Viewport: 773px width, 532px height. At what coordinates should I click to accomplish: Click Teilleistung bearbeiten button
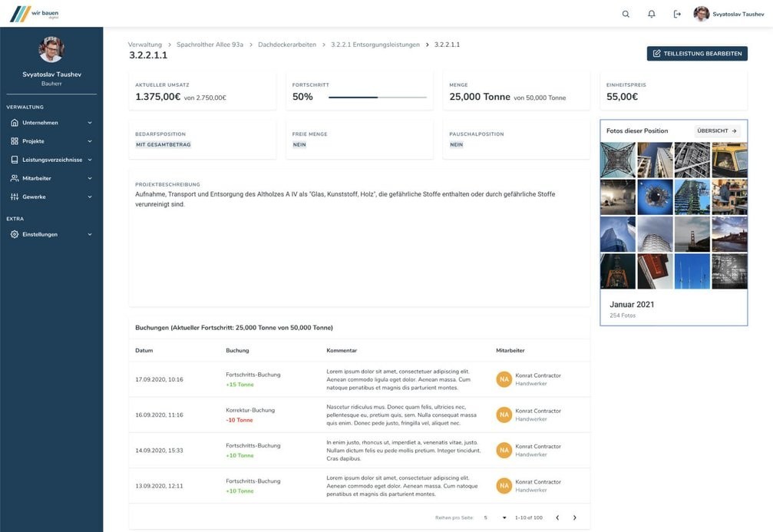[x=697, y=53]
